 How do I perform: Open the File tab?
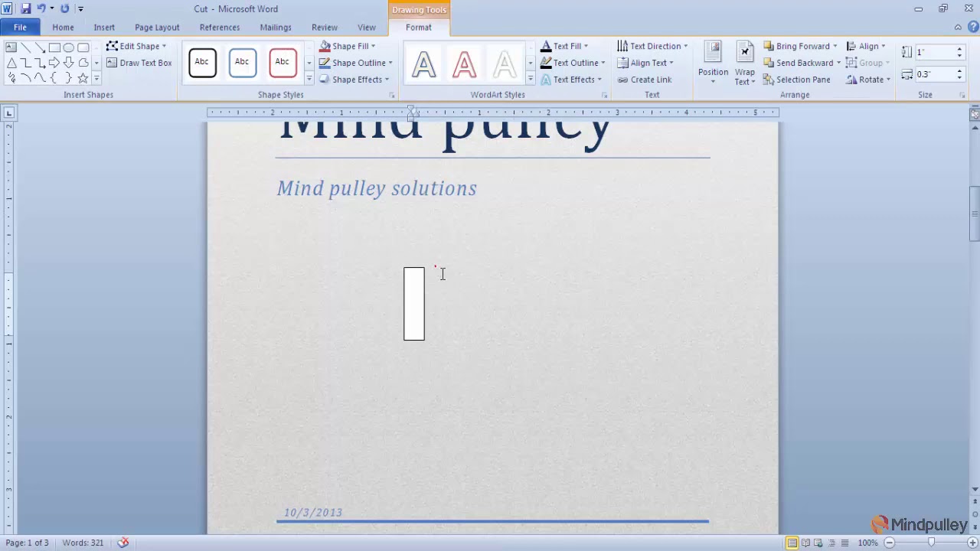tap(20, 28)
